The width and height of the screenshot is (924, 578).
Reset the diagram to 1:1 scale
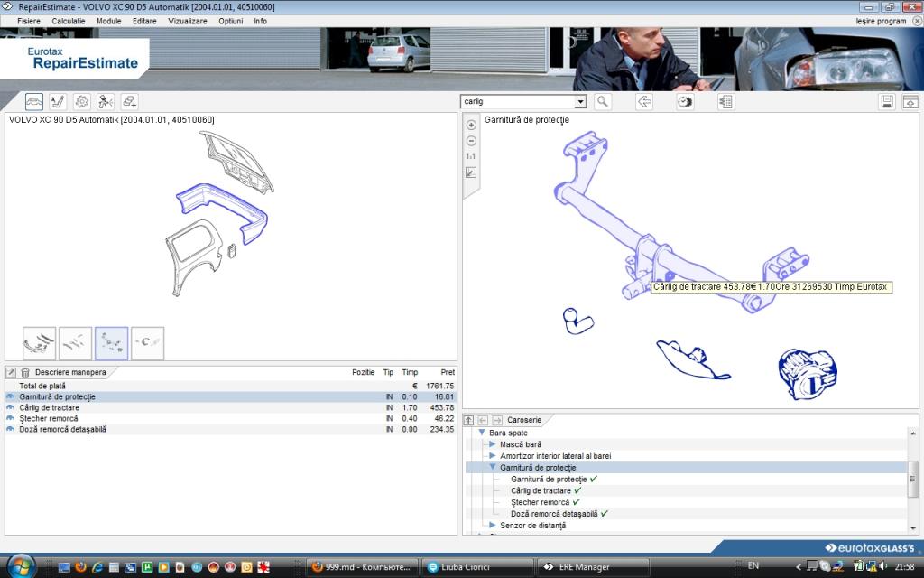tap(471, 156)
